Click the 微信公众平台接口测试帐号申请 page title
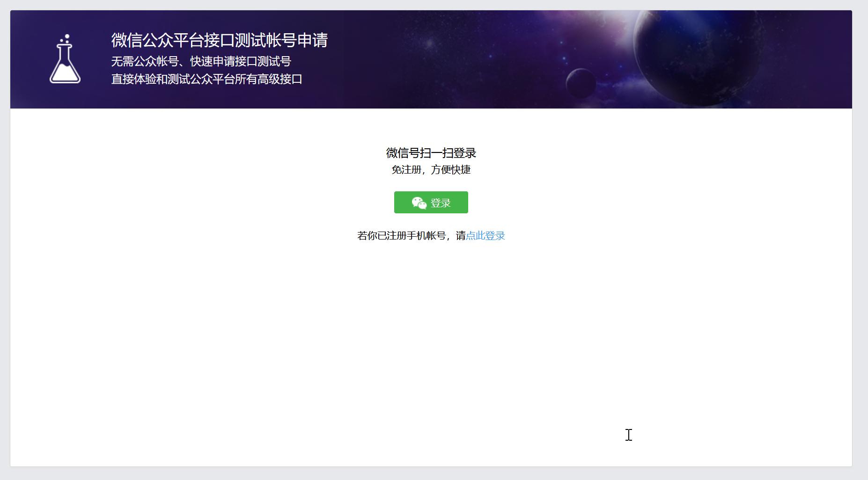The width and height of the screenshot is (868, 480). (219, 41)
